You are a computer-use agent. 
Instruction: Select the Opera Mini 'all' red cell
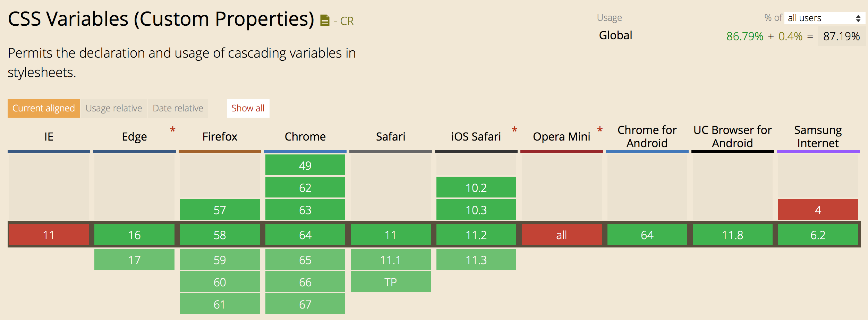pyautogui.click(x=561, y=235)
